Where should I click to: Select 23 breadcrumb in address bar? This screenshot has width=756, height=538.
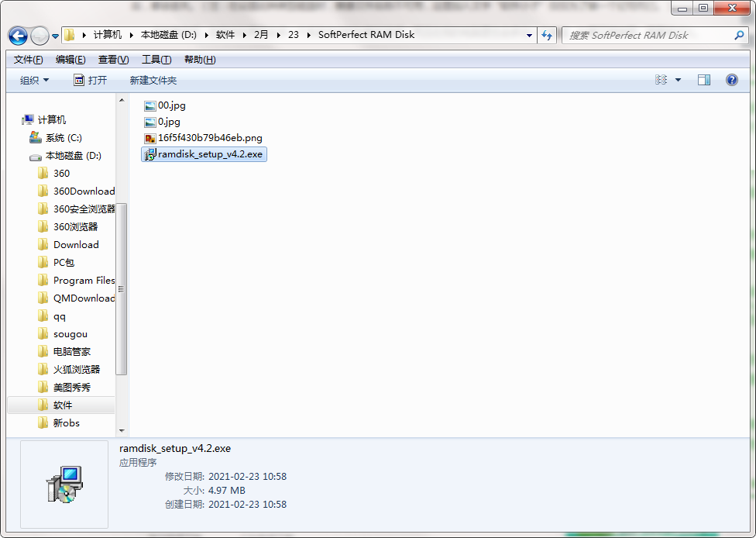(x=293, y=35)
